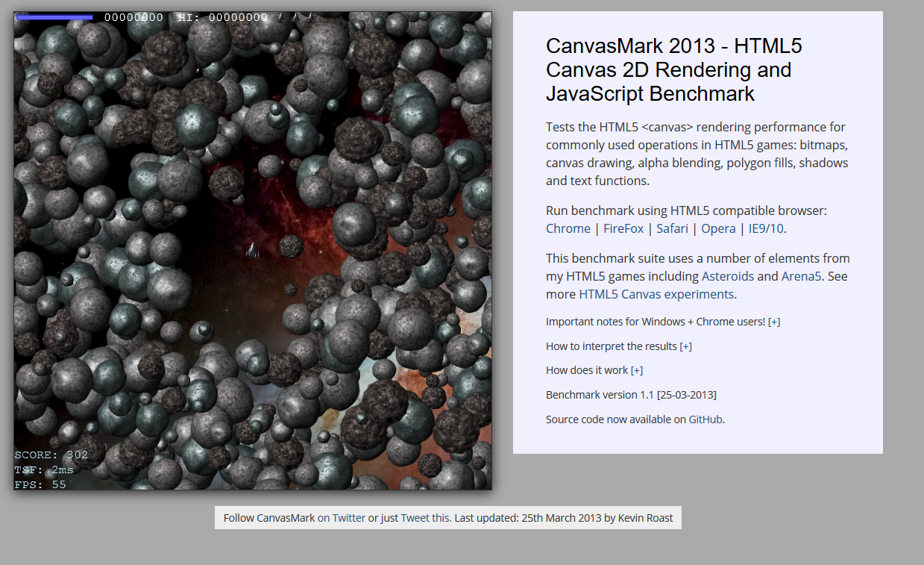Viewport: 924px width, 565px height.
Task: Click the FPS: 55 readout
Action: coord(40,484)
